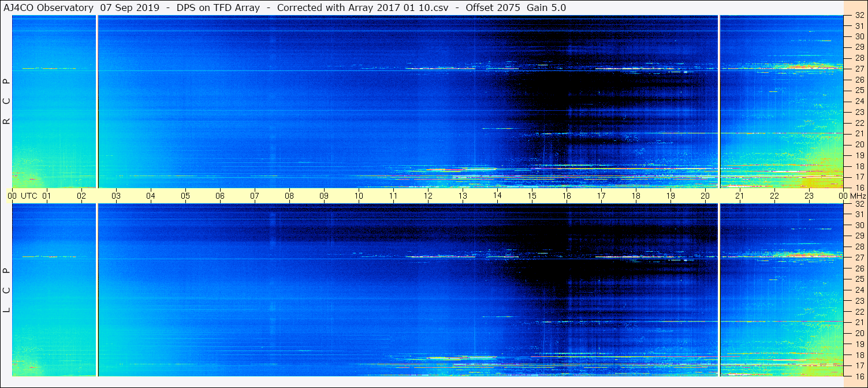This screenshot has width=868, height=388.
Task: Click the 32 MHz tick of the LCP panel
Action: coord(859,204)
